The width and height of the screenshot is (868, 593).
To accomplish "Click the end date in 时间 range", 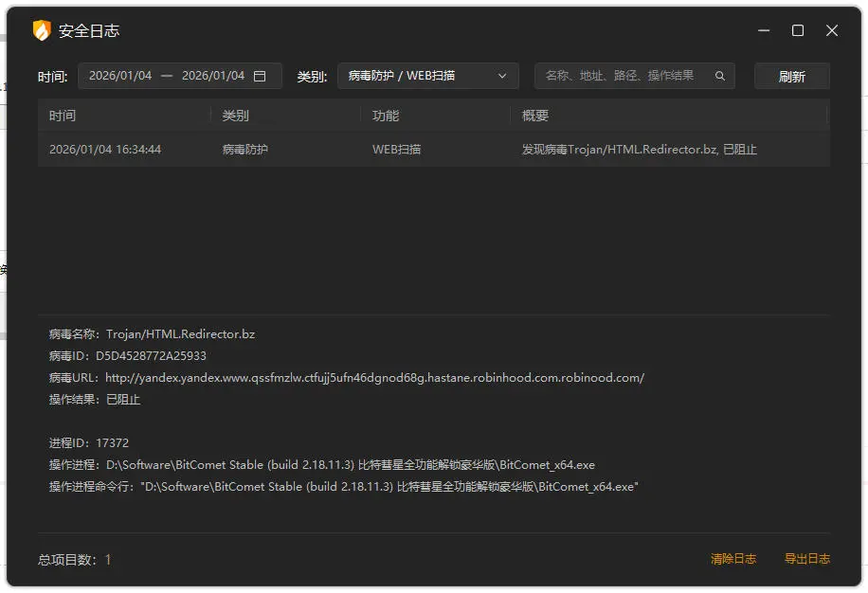I will click(x=213, y=76).
